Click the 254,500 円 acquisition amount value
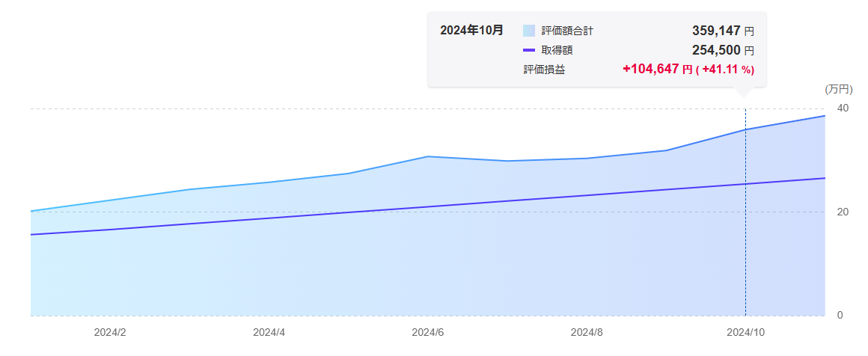 point(723,50)
